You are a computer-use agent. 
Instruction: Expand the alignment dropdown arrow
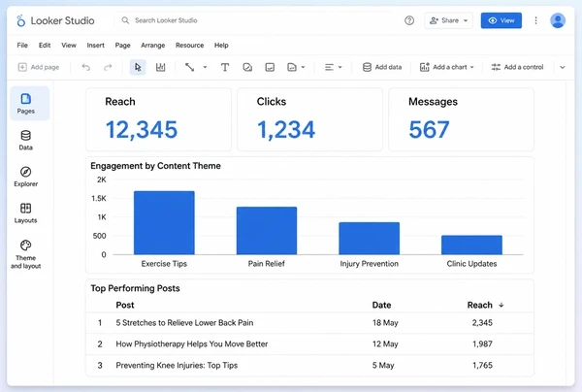[340, 67]
